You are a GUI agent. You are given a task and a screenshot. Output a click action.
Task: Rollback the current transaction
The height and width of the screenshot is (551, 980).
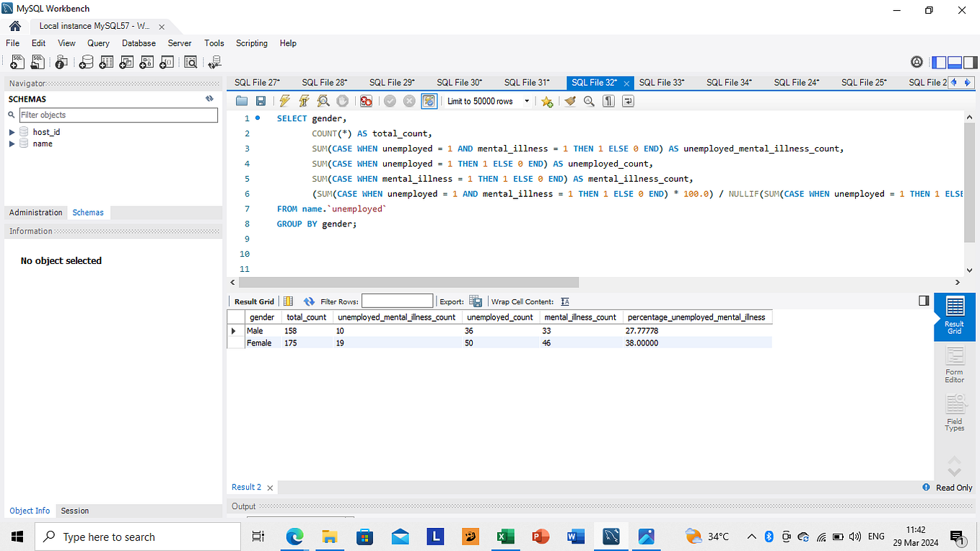tap(409, 101)
